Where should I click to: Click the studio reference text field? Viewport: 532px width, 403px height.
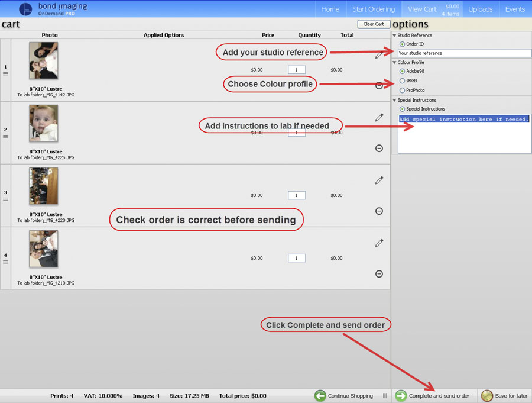(x=464, y=53)
